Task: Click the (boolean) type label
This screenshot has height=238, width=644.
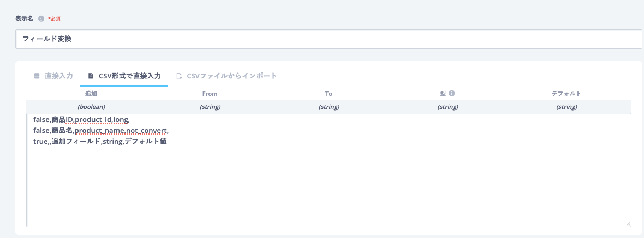Action: pyautogui.click(x=91, y=107)
